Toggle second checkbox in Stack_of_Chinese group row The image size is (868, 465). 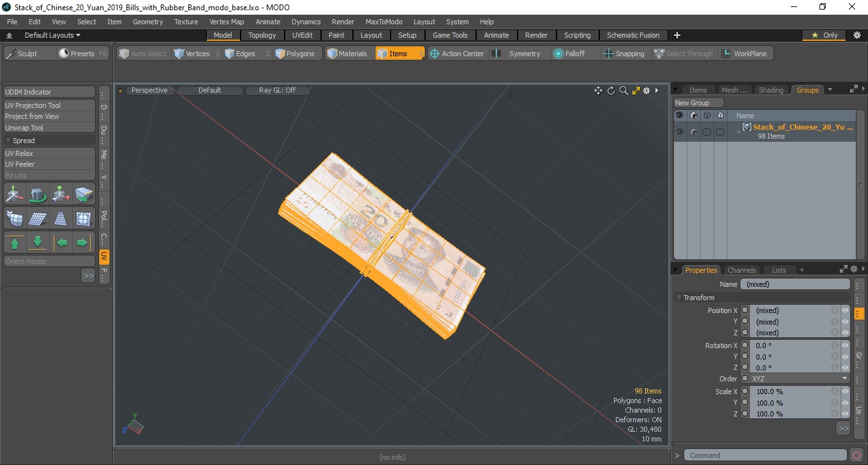720,132
